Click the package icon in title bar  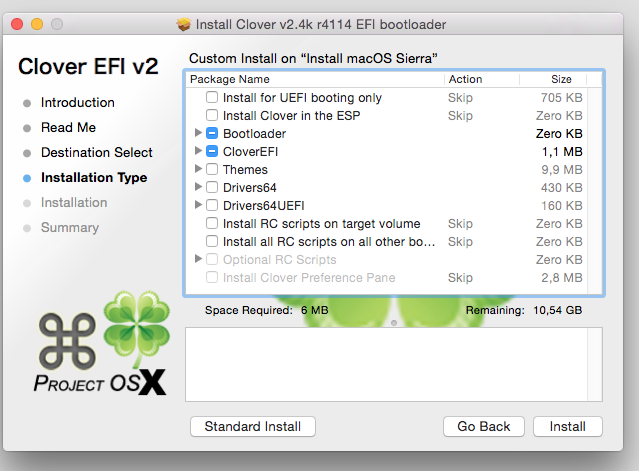[183, 24]
